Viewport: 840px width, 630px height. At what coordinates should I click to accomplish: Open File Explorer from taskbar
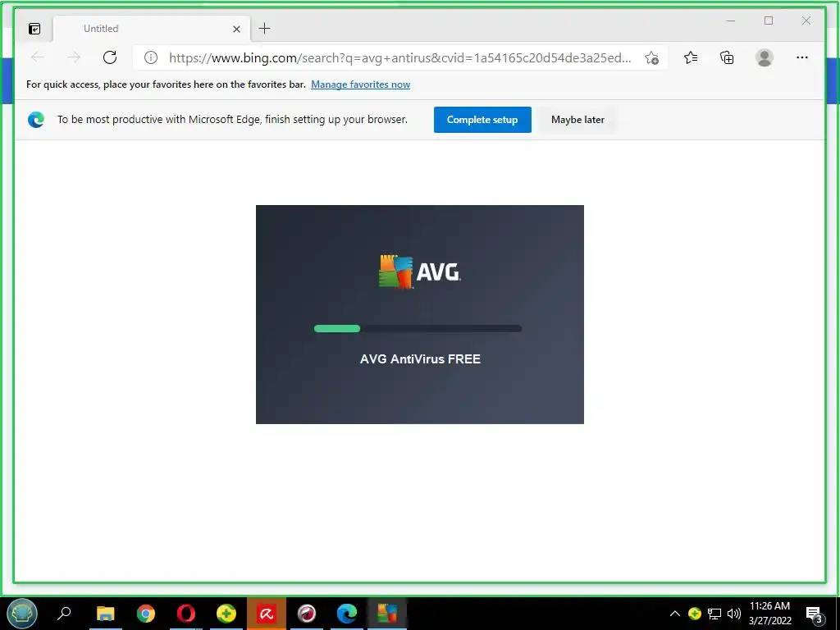point(106,613)
